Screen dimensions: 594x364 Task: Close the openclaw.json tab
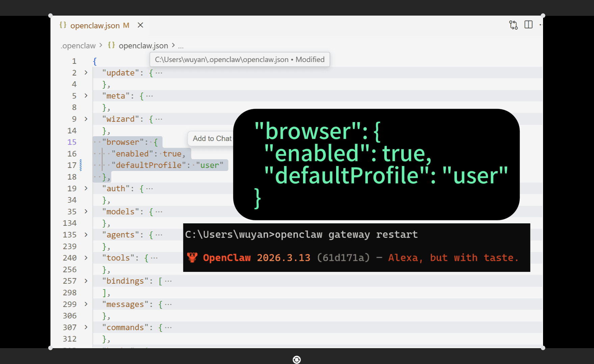pos(140,25)
